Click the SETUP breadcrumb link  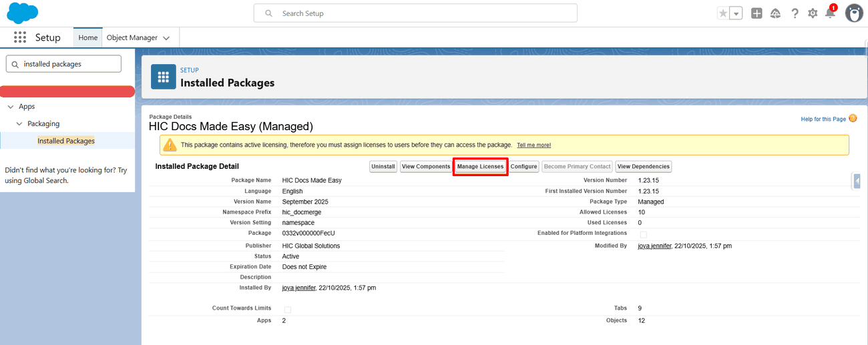(x=190, y=70)
